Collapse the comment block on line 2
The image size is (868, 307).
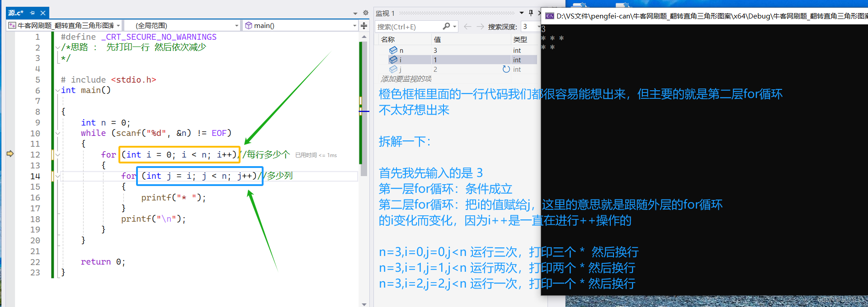tap(58, 47)
